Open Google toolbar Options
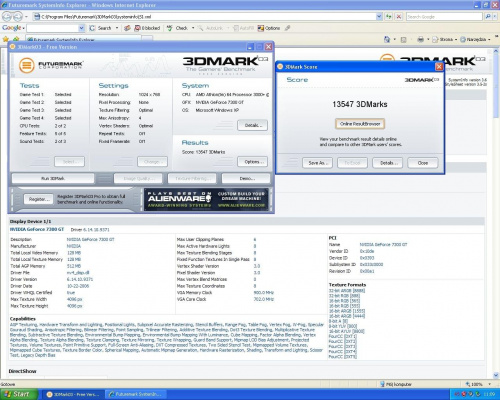 [x=269, y=28]
